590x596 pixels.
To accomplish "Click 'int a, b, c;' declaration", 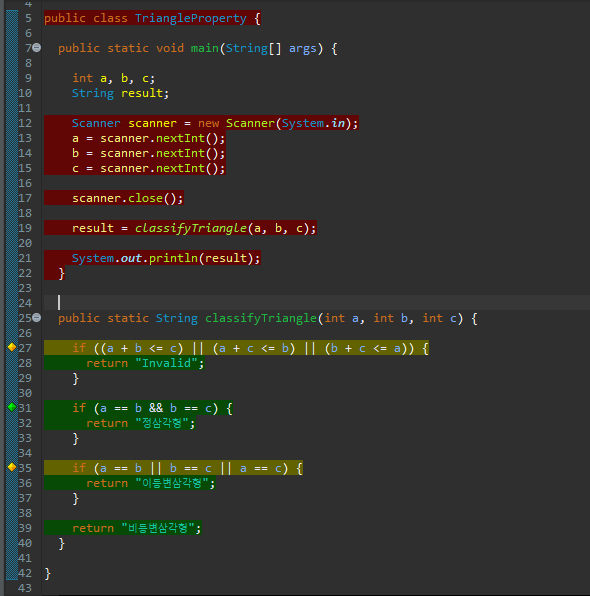I will click(114, 78).
